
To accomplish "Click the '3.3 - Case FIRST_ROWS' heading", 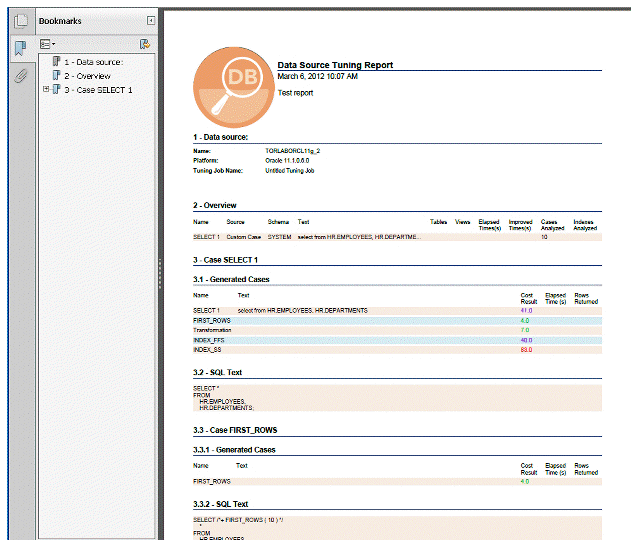I will (x=235, y=430).
